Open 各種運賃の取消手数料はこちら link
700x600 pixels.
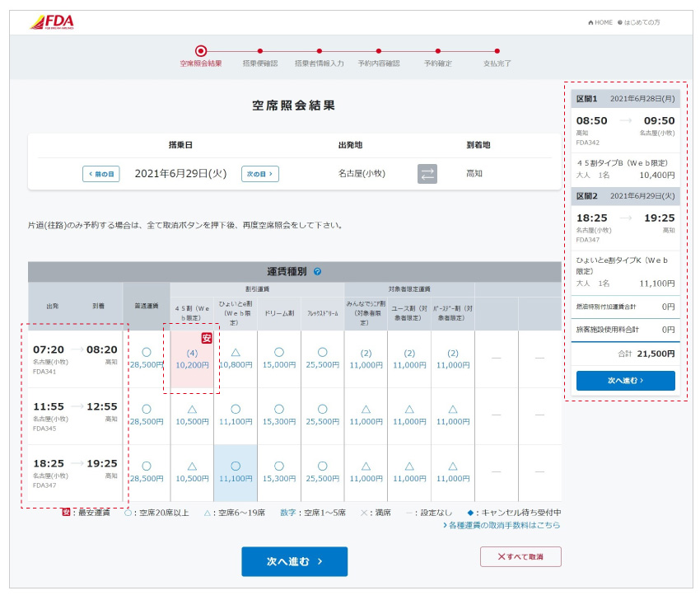[x=502, y=525]
